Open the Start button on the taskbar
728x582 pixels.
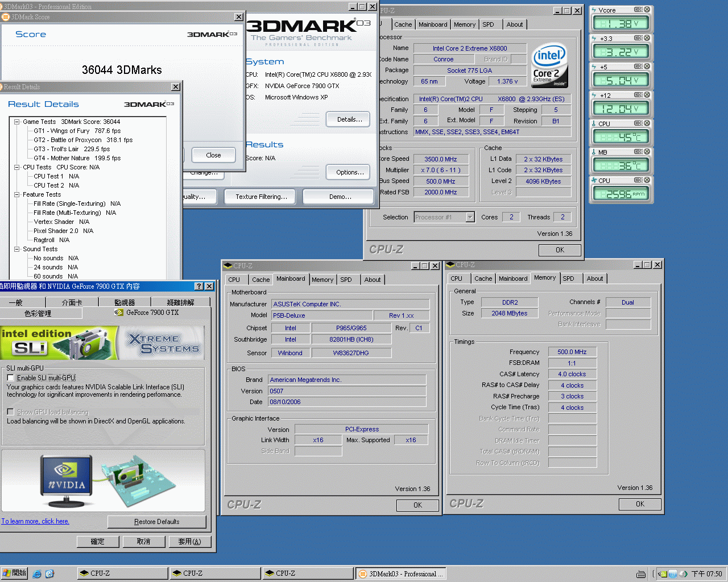click(x=14, y=573)
